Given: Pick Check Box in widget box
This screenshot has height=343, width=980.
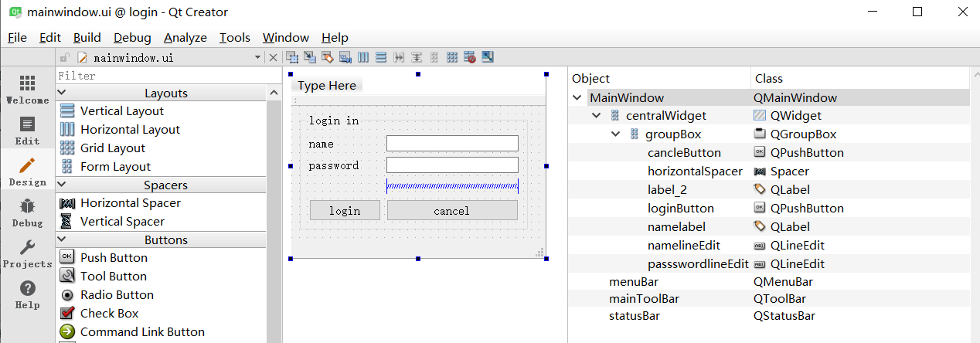Looking at the screenshot, I should point(109,314).
